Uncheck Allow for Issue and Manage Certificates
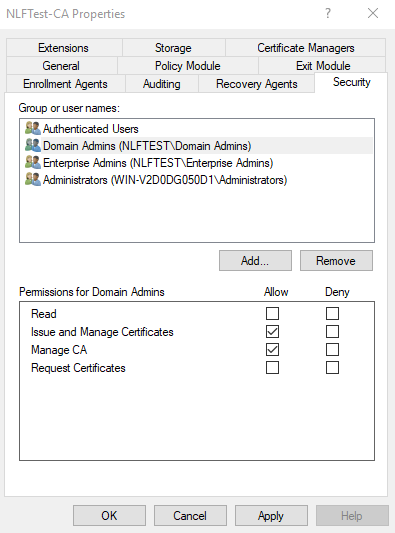 point(272,331)
